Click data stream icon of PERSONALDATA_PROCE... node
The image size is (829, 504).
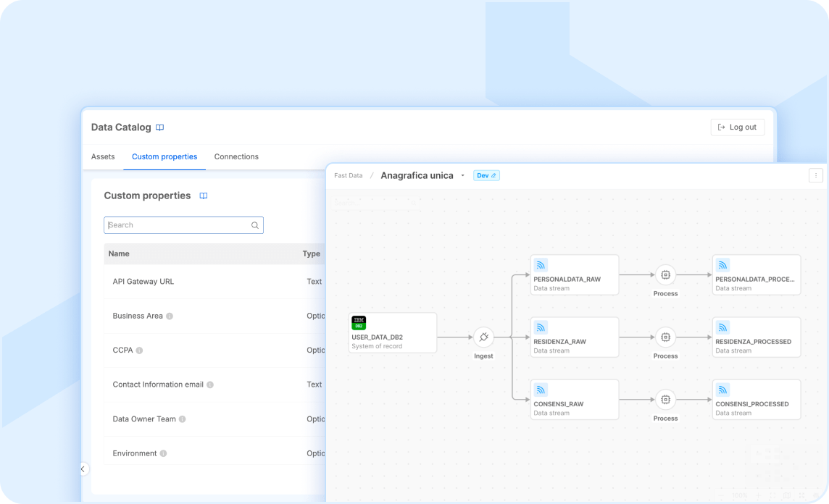coord(722,265)
